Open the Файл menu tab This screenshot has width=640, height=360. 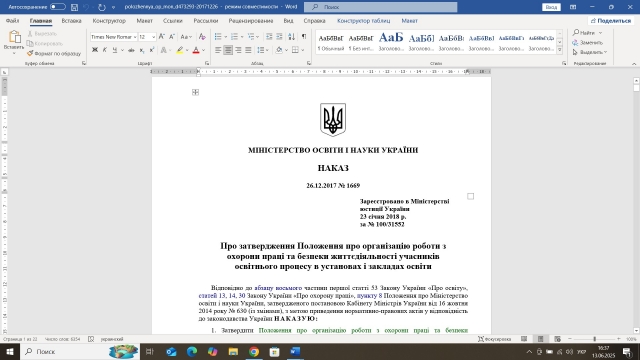pos(12,21)
